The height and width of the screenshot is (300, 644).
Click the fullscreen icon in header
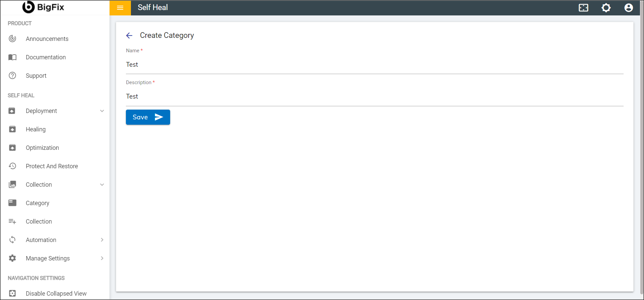tap(583, 8)
